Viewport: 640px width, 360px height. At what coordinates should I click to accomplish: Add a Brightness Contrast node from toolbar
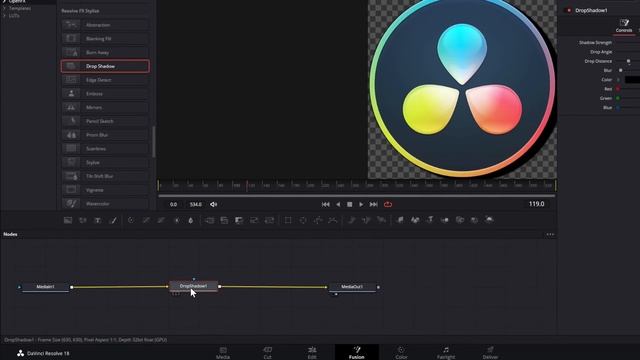coord(176,220)
